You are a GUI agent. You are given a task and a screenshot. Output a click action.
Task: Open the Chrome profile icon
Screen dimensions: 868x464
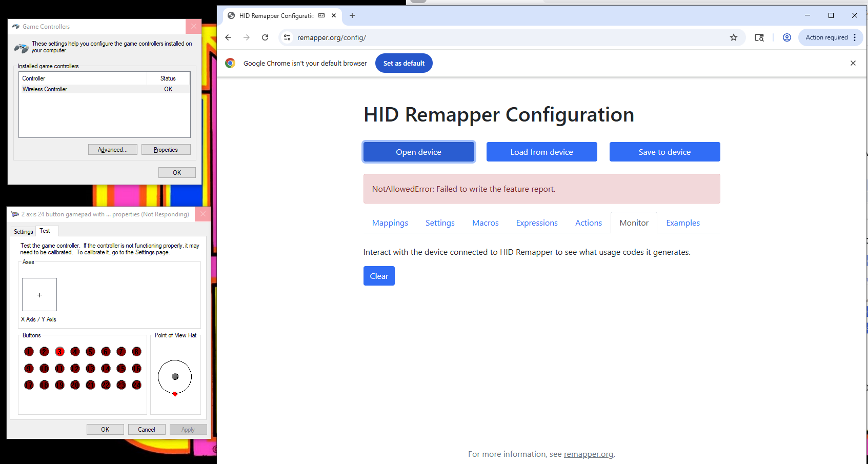(x=786, y=37)
